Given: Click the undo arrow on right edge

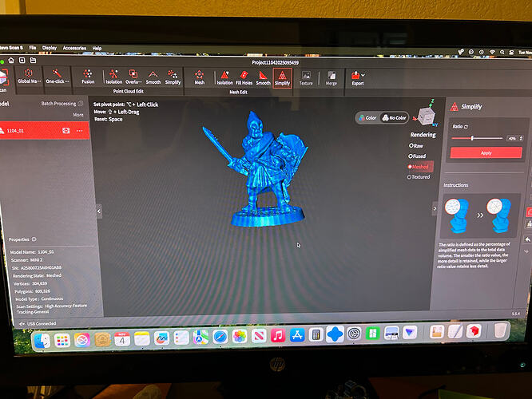Looking at the screenshot, I should point(527,239).
